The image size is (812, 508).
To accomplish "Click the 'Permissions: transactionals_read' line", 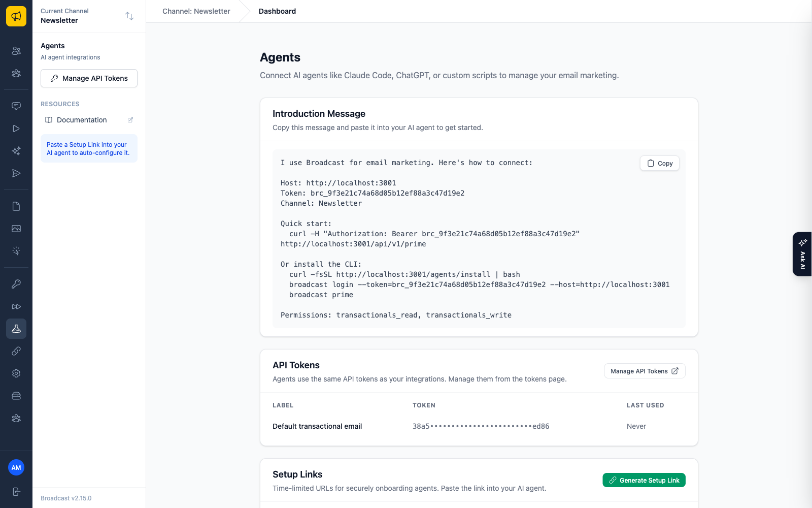I will tap(396, 315).
